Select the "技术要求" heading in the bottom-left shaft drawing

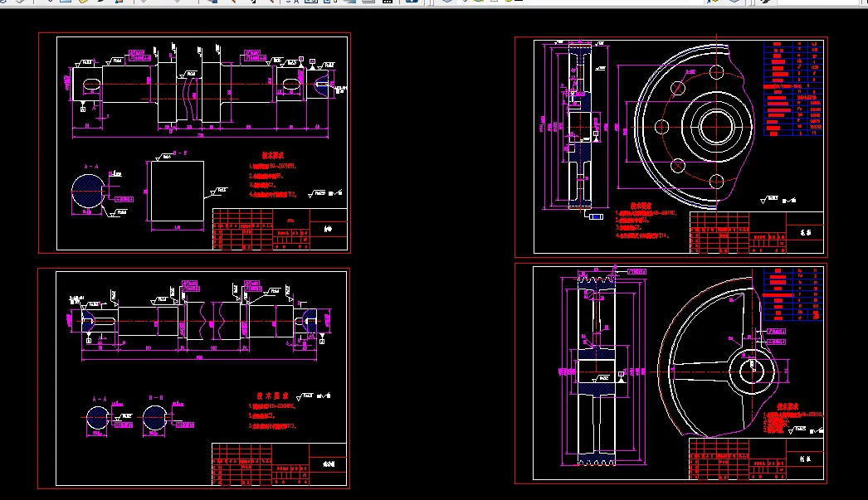[x=272, y=396]
